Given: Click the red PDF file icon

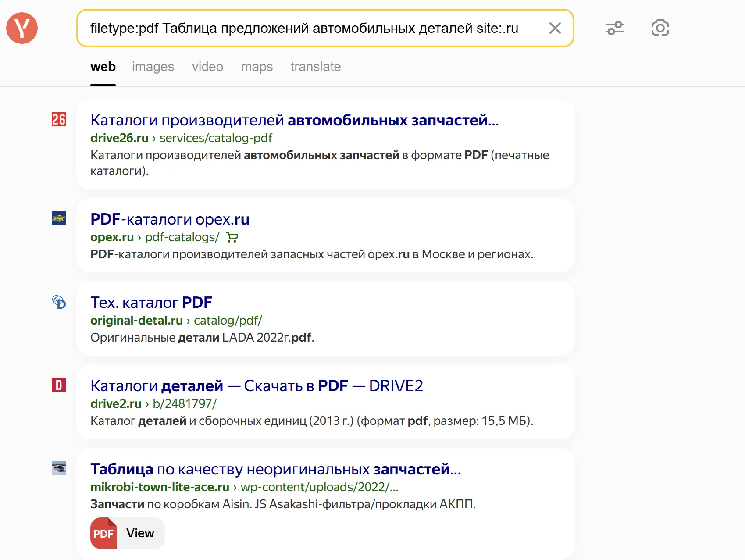Looking at the screenshot, I should (103, 533).
